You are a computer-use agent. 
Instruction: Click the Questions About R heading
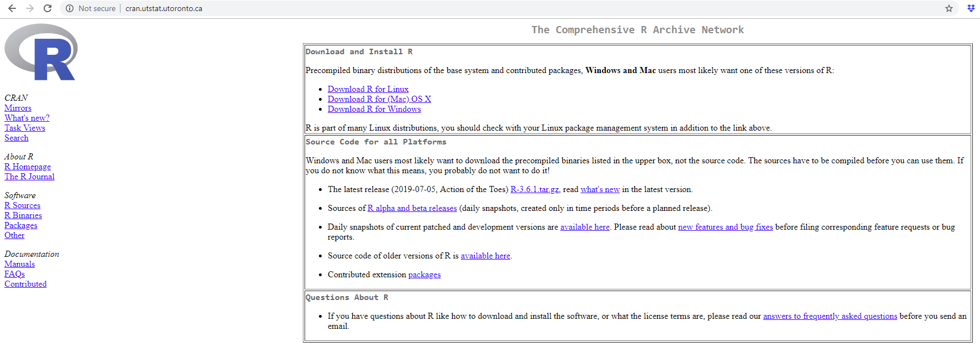347,297
